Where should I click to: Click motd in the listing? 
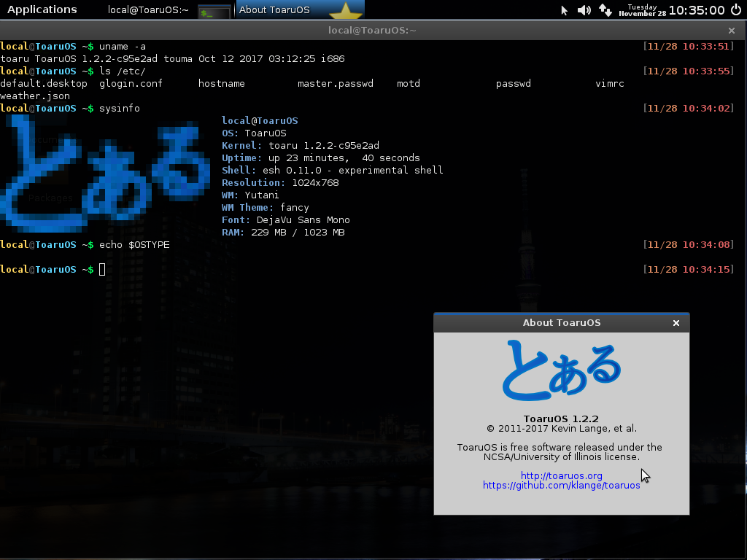click(x=409, y=84)
